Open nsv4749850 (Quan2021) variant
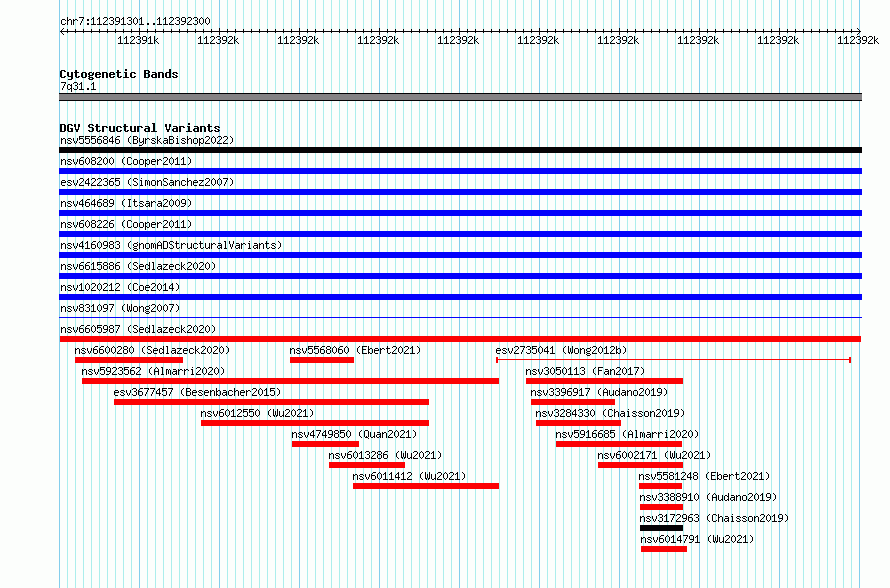This screenshot has height=588, width=890. 354,434
